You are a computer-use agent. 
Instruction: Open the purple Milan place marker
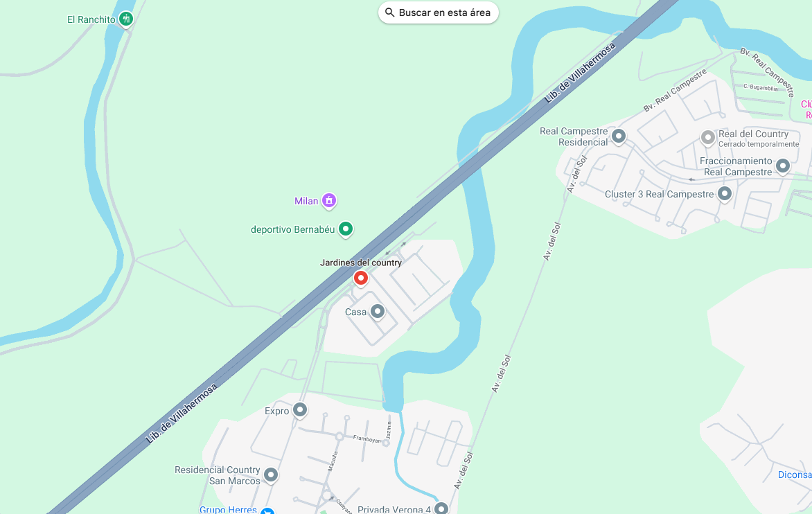click(329, 200)
